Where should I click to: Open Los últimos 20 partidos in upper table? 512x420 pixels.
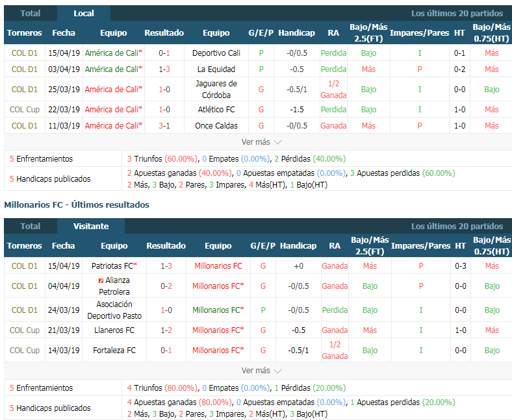click(457, 14)
